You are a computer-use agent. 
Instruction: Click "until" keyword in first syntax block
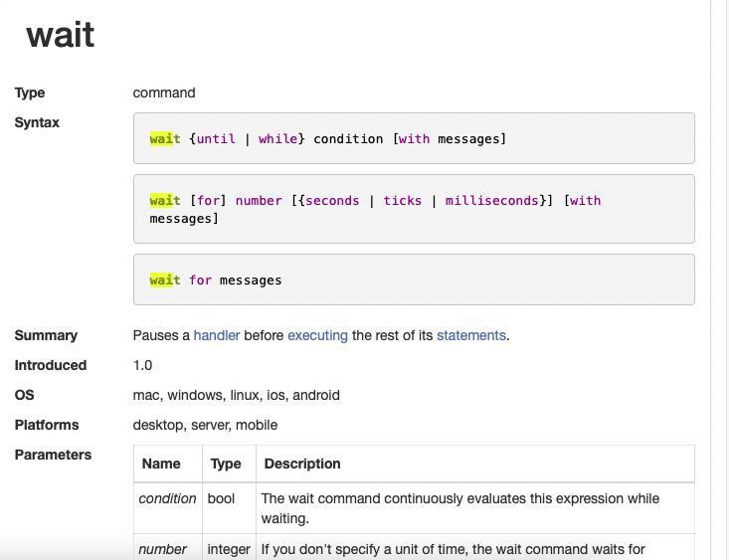[216, 139]
